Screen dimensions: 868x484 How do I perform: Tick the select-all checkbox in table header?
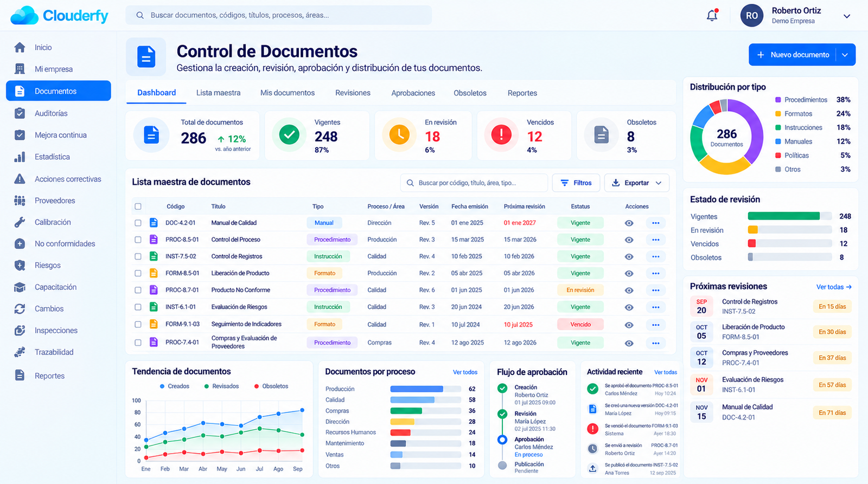138,206
